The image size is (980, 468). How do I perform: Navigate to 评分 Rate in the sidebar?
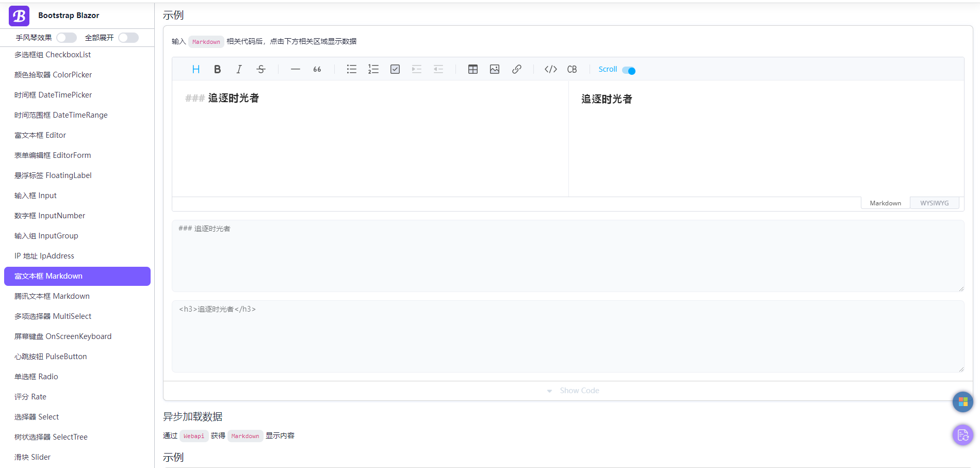coord(30,396)
